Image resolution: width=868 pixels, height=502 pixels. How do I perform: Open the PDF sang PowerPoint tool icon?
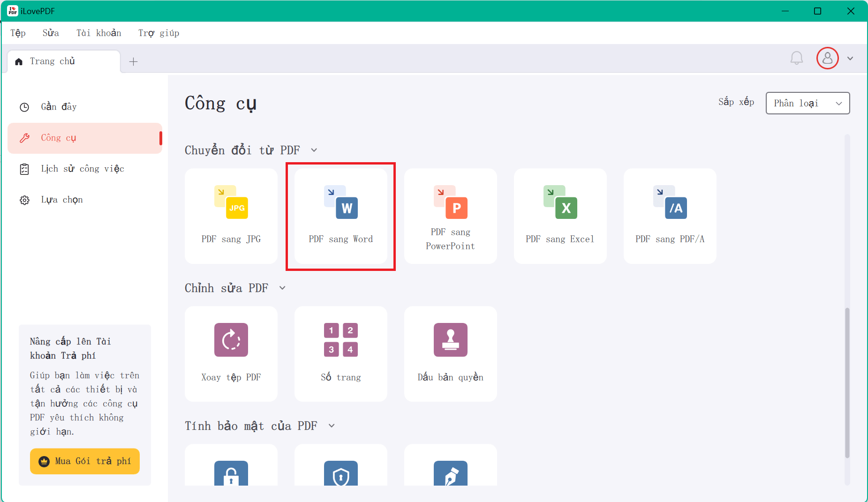tap(451, 202)
